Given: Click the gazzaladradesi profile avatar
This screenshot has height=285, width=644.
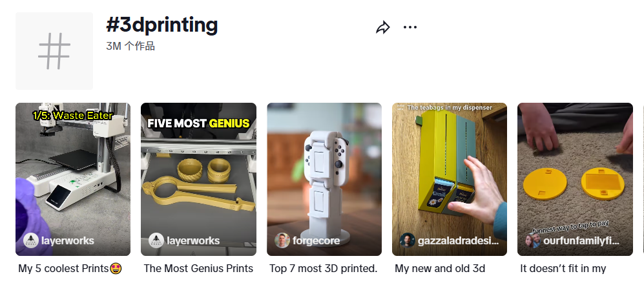Looking at the screenshot, I should 408,241.
